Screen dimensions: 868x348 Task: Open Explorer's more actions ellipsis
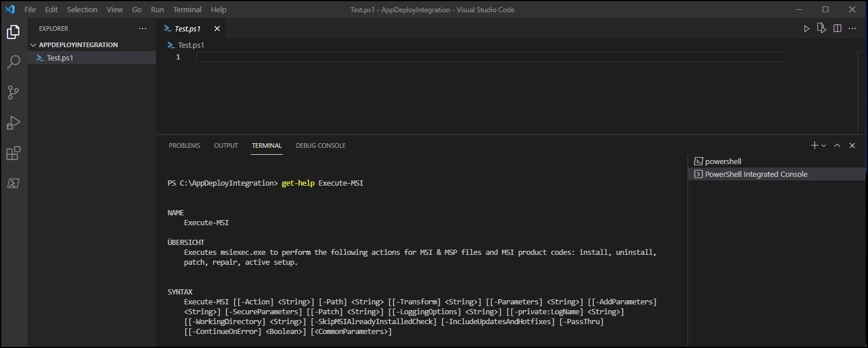[x=143, y=29]
